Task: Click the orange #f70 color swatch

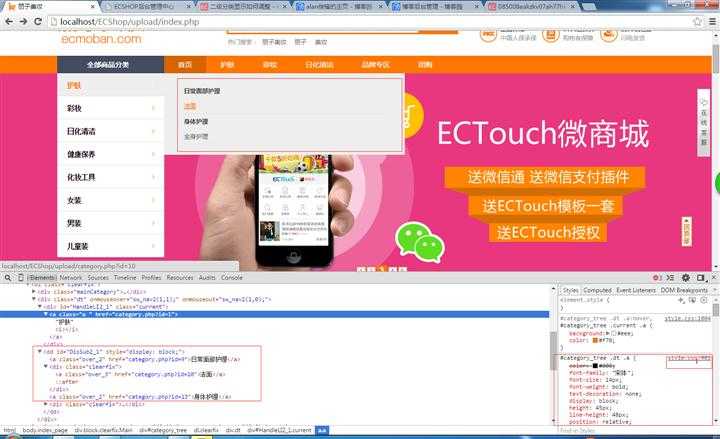Action: (x=595, y=340)
